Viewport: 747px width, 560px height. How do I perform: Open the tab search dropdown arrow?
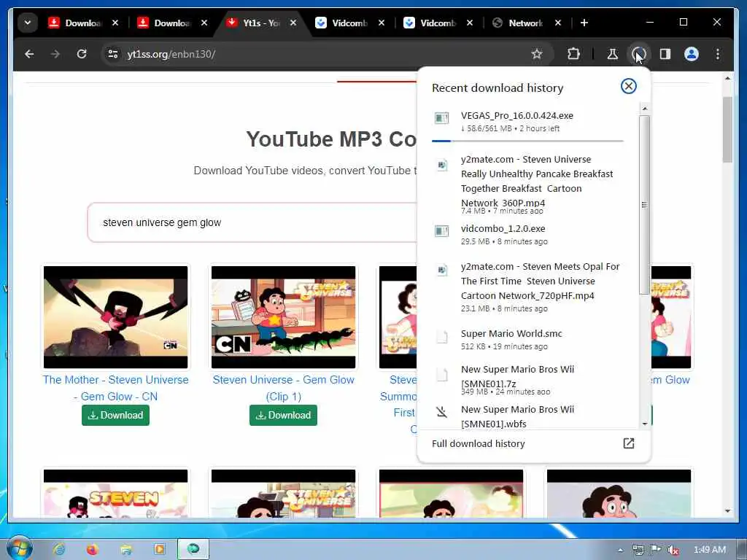click(x=28, y=23)
